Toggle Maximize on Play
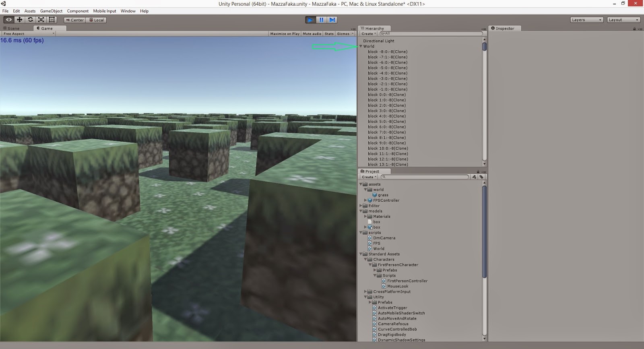The width and height of the screenshot is (644, 349). pos(285,34)
